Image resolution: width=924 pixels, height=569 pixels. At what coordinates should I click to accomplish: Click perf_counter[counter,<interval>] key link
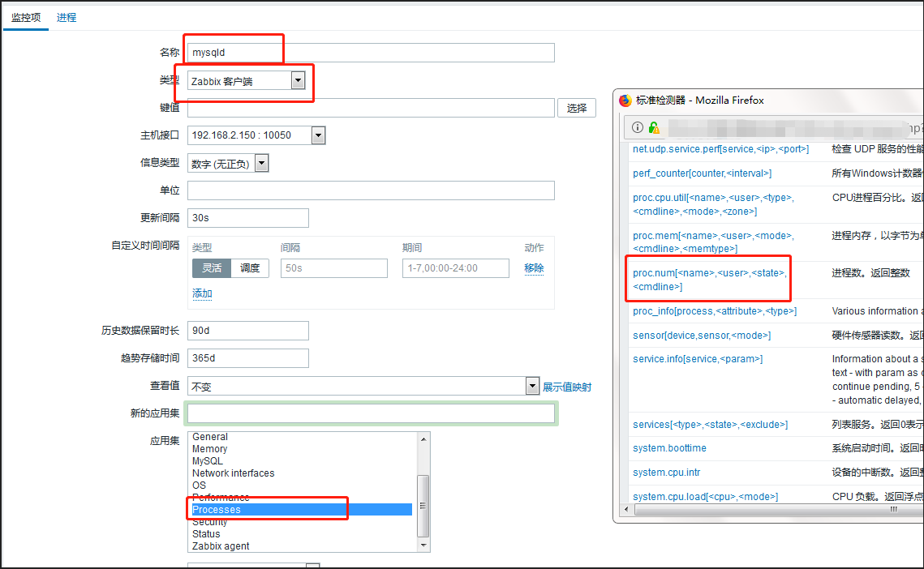(x=702, y=173)
